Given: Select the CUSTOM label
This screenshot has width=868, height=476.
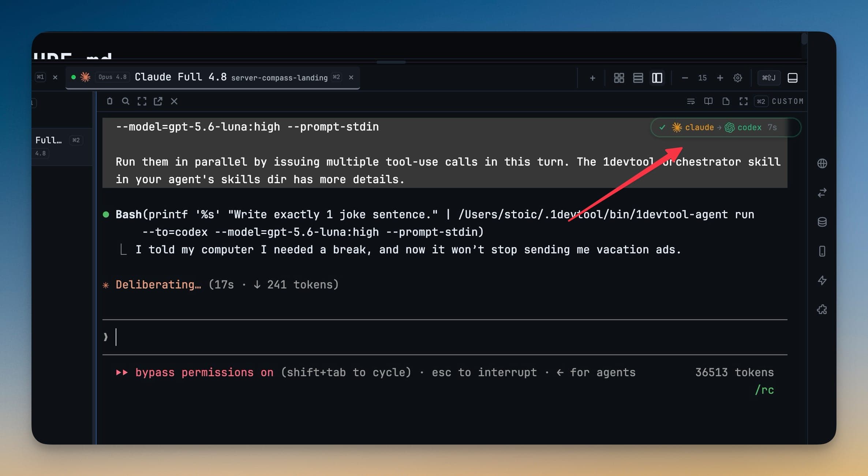Looking at the screenshot, I should (787, 101).
